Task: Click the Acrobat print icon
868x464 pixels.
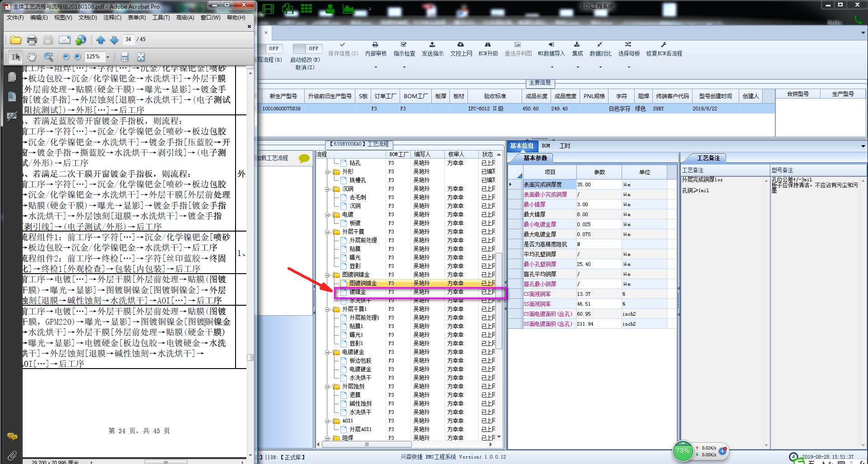Action: coord(32,40)
